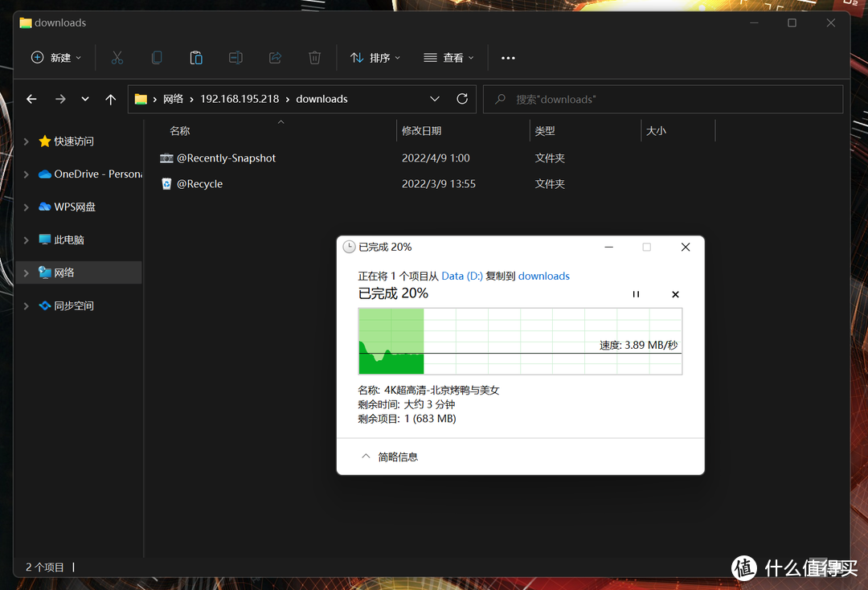
Task: Click the Rename icon in the toolbar
Action: pyautogui.click(x=235, y=57)
